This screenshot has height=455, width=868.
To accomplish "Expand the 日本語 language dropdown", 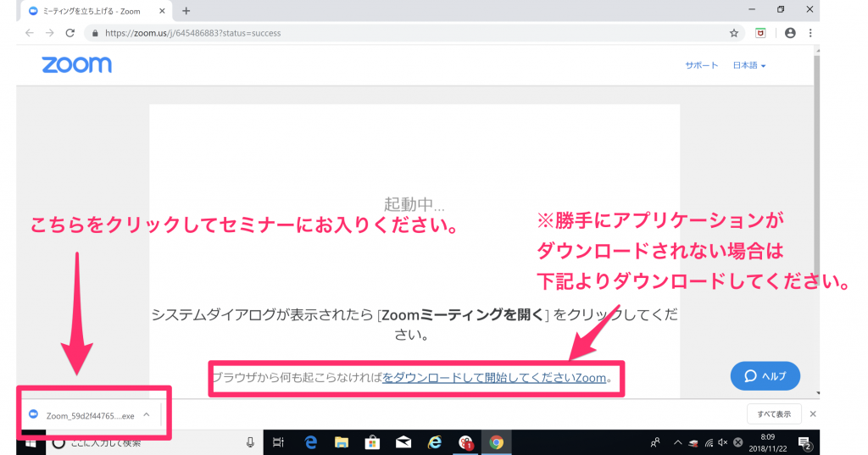I will click(749, 65).
